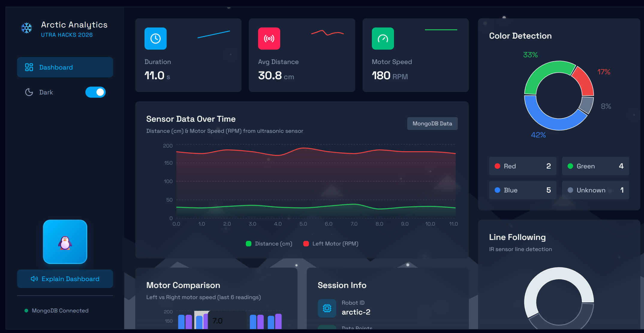Click the MongoDB Connected status indicator
This screenshot has height=333, width=644.
(57, 310)
